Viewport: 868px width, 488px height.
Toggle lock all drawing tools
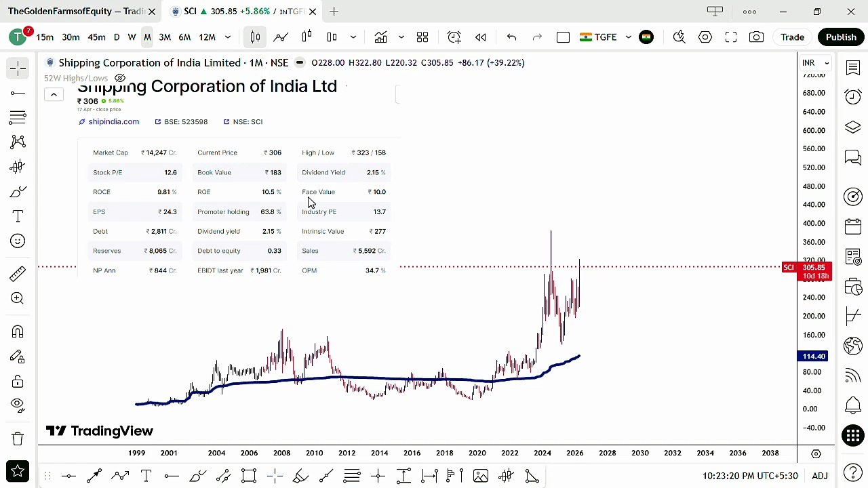[18, 382]
